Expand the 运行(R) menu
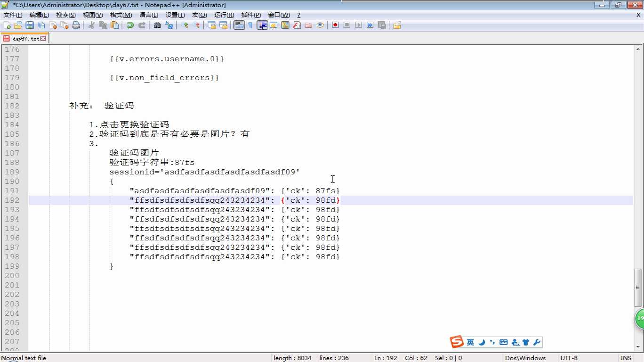The height and width of the screenshot is (362, 644). pyautogui.click(x=224, y=15)
